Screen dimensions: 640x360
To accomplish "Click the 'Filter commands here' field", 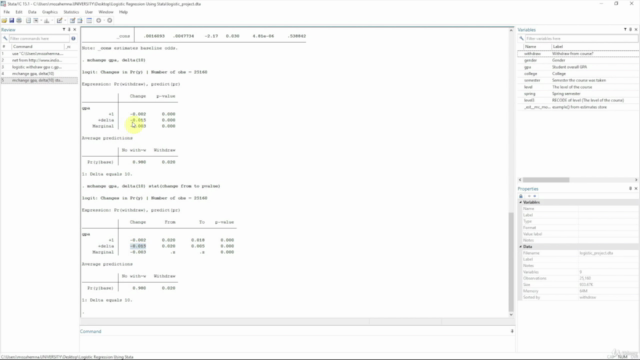I will [x=39, y=38].
